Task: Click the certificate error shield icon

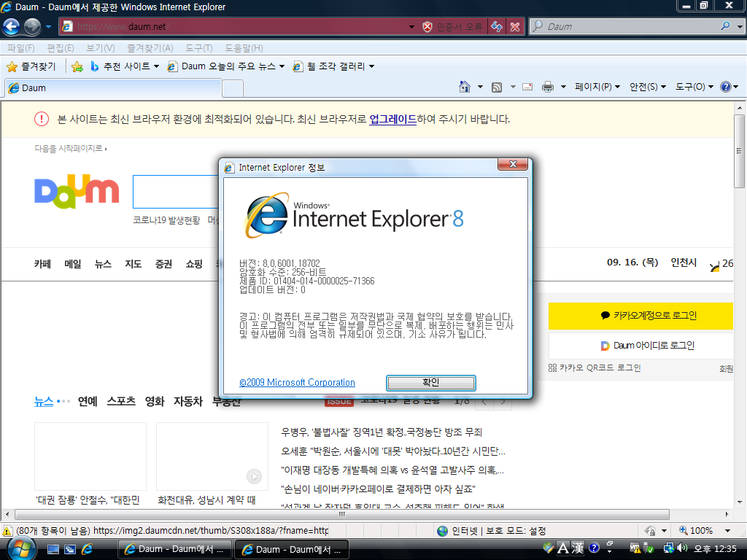Action: click(x=427, y=27)
